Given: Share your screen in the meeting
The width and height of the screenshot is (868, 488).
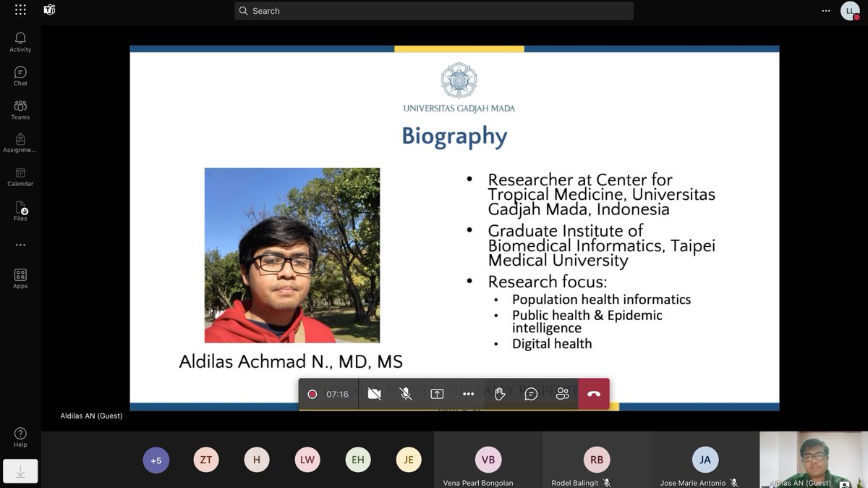Looking at the screenshot, I should pos(436,393).
